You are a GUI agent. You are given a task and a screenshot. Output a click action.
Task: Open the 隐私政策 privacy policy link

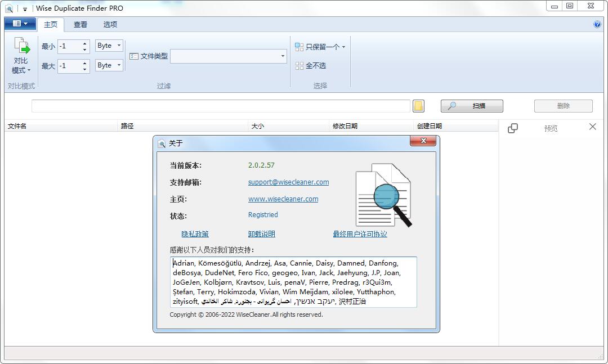[x=195, y=233]
